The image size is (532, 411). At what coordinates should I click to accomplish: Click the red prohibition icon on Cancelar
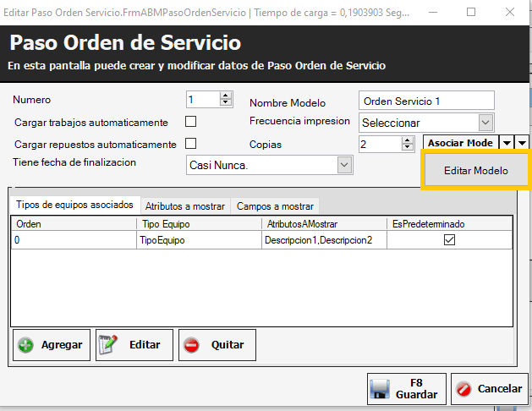point(463,389)
